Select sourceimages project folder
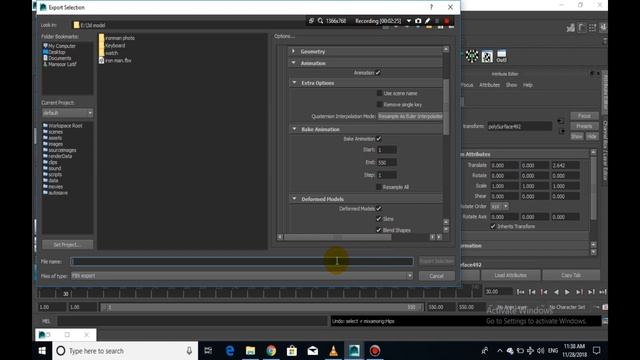This screenshot has width=640, height=360. pos(60,150)
